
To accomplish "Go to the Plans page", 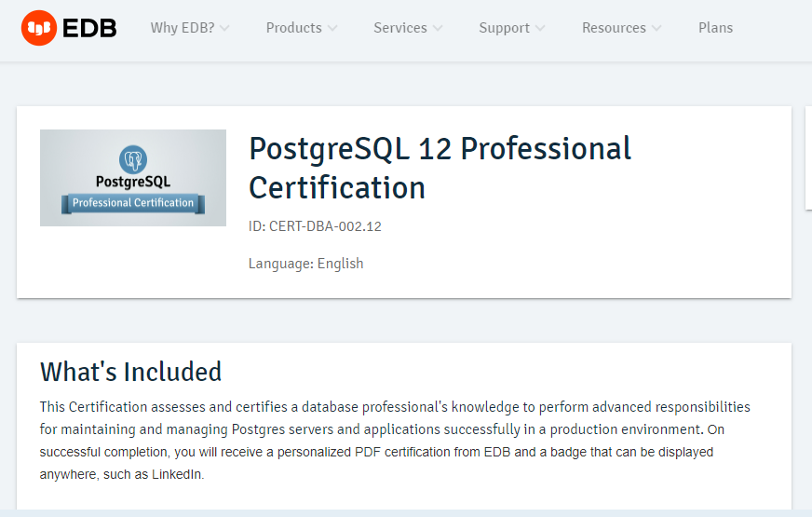I will tap(715, 28).
